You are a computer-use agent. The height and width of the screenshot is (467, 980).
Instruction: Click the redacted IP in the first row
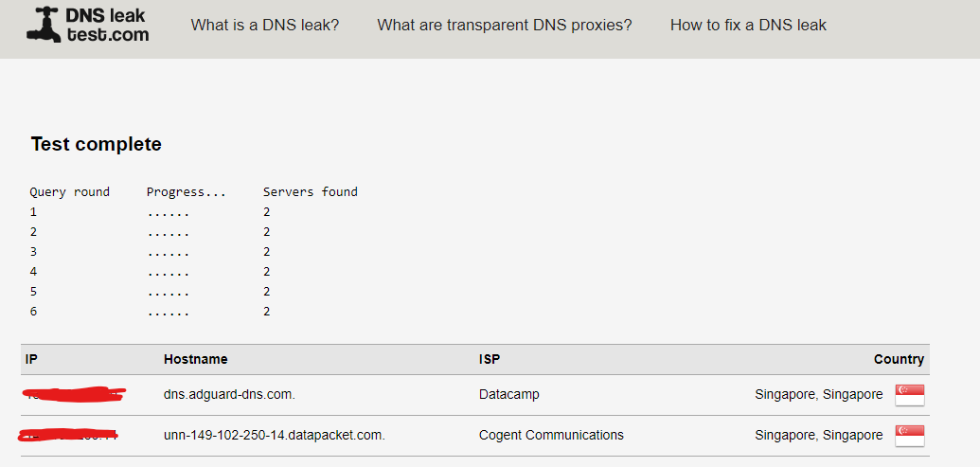pos(75,394)
